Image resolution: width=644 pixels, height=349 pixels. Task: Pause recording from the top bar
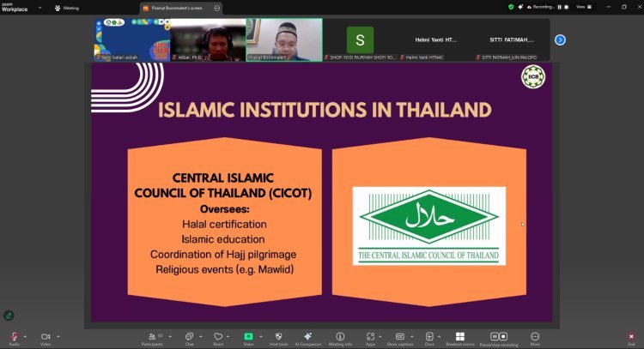click(x=559, y=7)
